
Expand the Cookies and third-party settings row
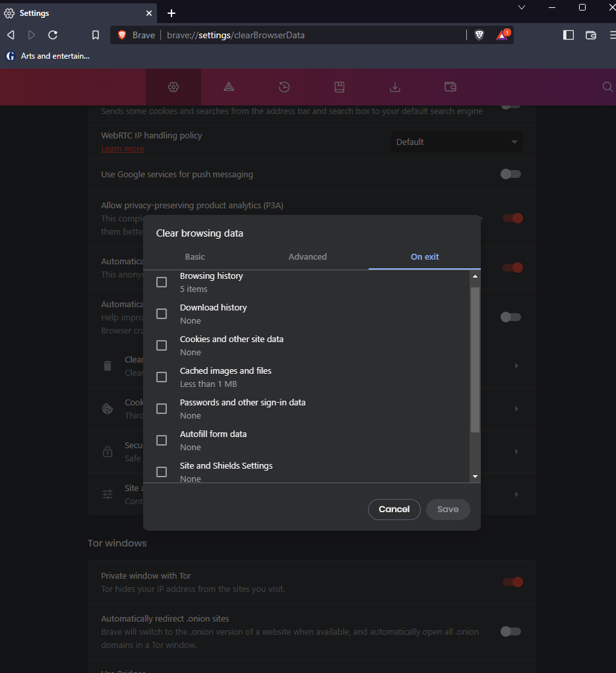tap(516, 409)
